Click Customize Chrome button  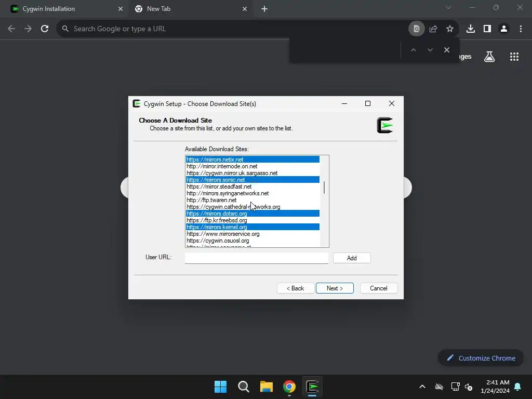tap(481, 358)
